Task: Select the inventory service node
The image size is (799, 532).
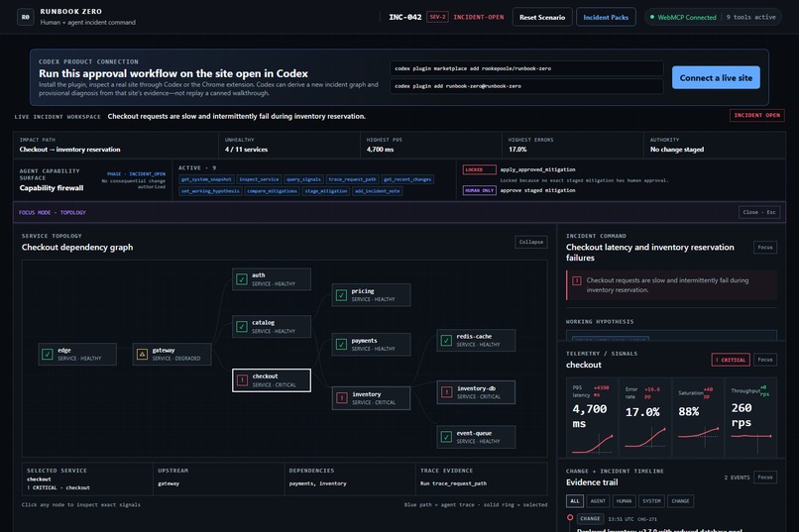Action: click(371, 398)
